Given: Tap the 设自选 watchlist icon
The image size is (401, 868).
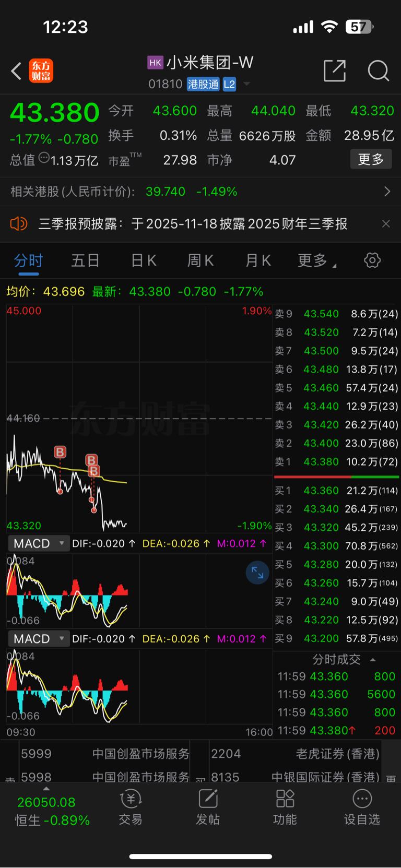Looking at the screenshot, I should point(362,808).
